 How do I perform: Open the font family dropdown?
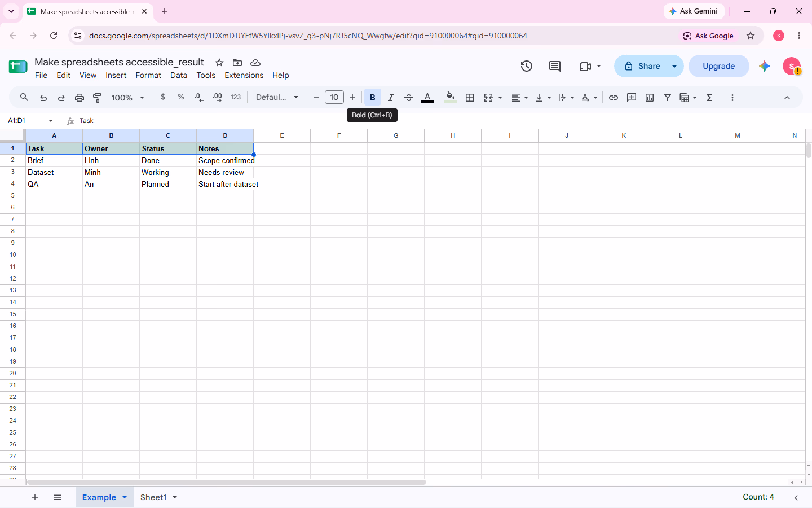point(277,97)
